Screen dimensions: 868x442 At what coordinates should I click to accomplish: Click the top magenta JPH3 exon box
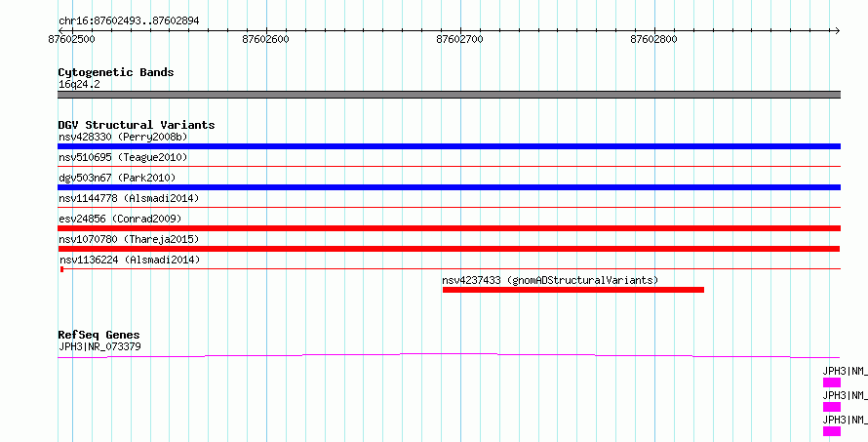tap(832, 382)
